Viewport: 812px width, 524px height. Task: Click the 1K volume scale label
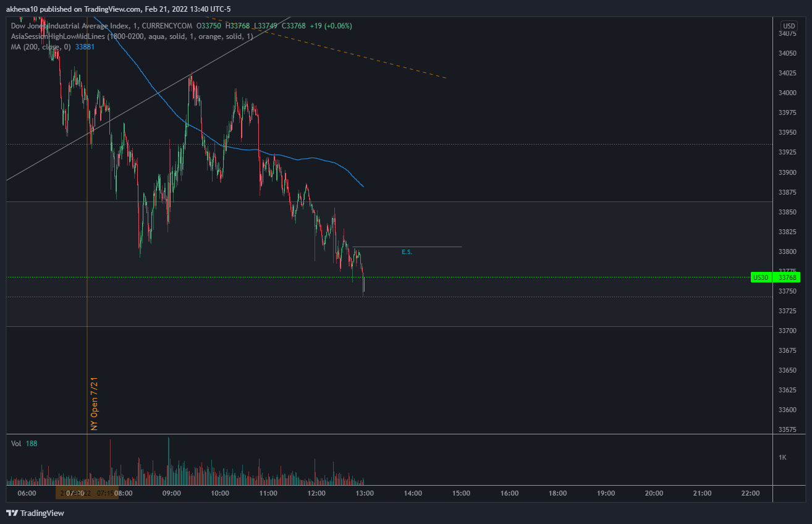point(782,458)
